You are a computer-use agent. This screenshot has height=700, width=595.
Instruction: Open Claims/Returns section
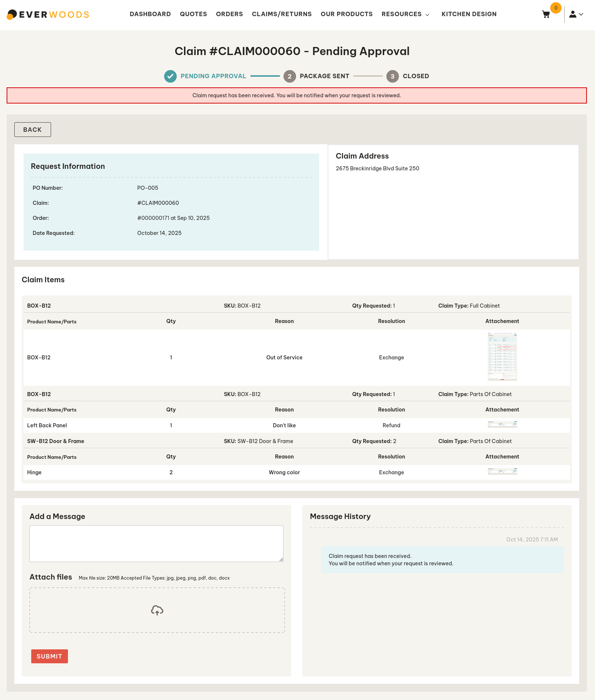click(x=281, y=14)
